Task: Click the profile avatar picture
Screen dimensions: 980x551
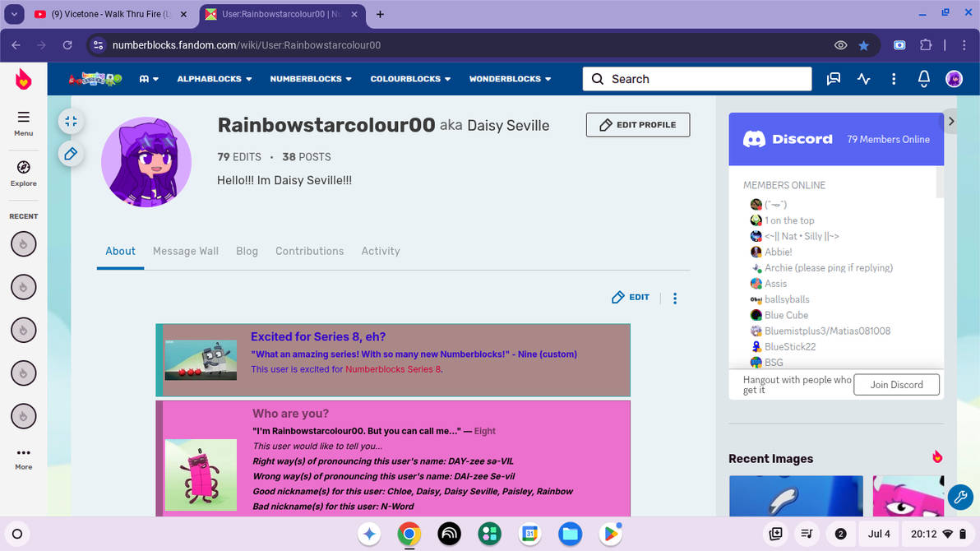Action: pyautogui.click(x=146, y=162)
